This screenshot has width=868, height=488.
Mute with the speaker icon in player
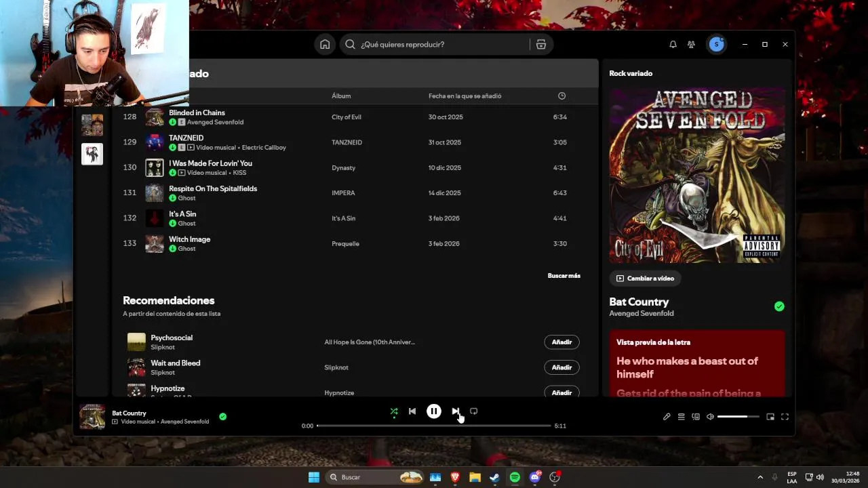tap(710, 417)
